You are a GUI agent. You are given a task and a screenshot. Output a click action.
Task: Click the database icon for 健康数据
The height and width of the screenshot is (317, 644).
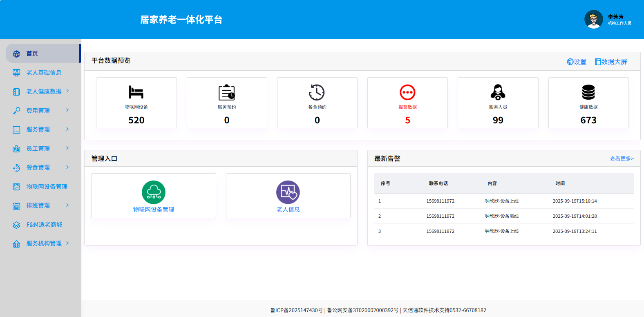coord(588,92)
